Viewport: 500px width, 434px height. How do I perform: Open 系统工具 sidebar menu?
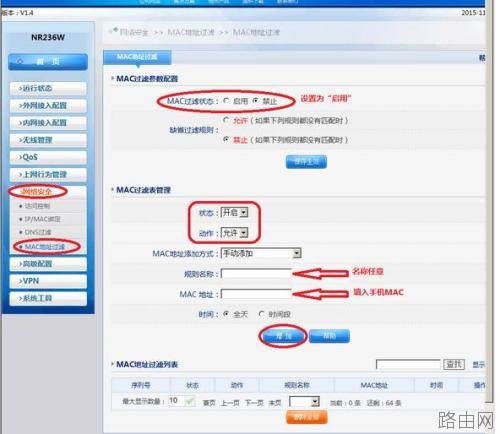pos(48,298)
